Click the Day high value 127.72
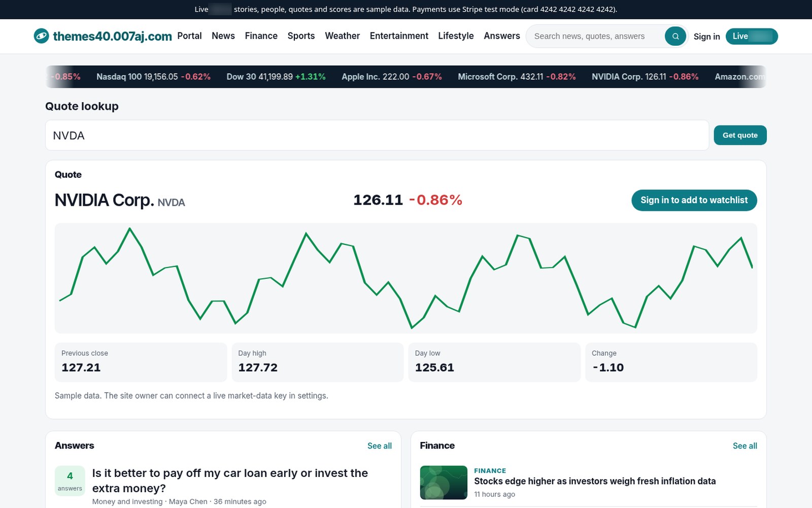This screenshot has height=508, width=812. (x=258, y=367)
